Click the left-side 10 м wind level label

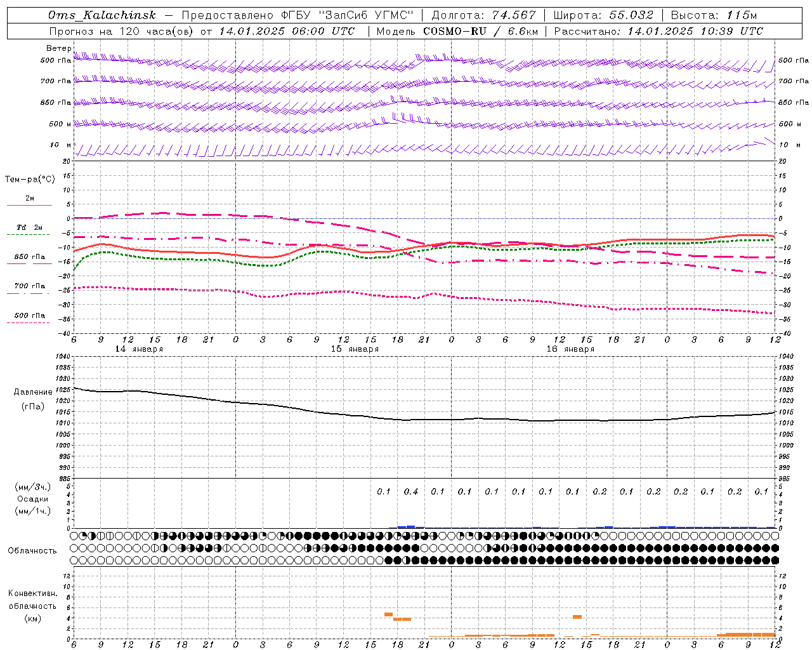pos(61,145)
